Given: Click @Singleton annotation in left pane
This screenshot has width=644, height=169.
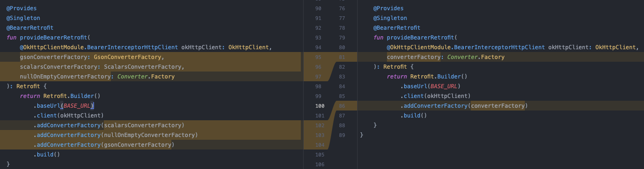Looking at the screenshot, I should coord(23,18).
